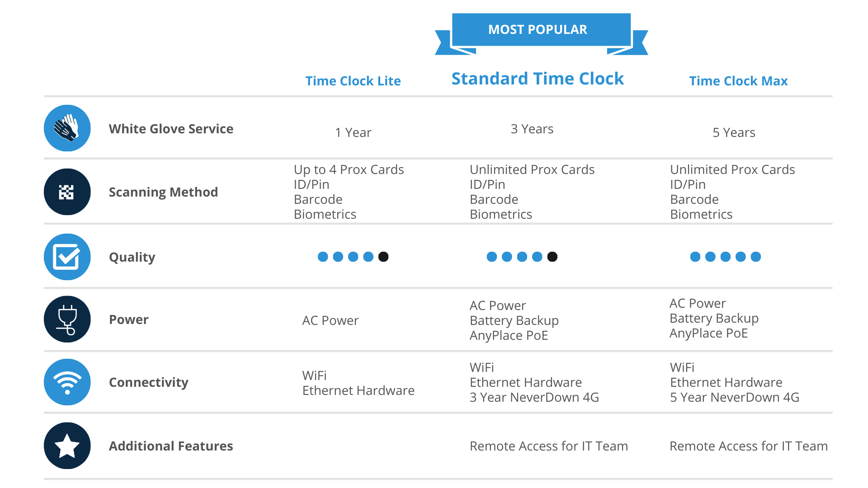This screenshot has height=488, width=868.
Task: Click the last blue quality dot for Time Clock Max
Action: [755, 257]
